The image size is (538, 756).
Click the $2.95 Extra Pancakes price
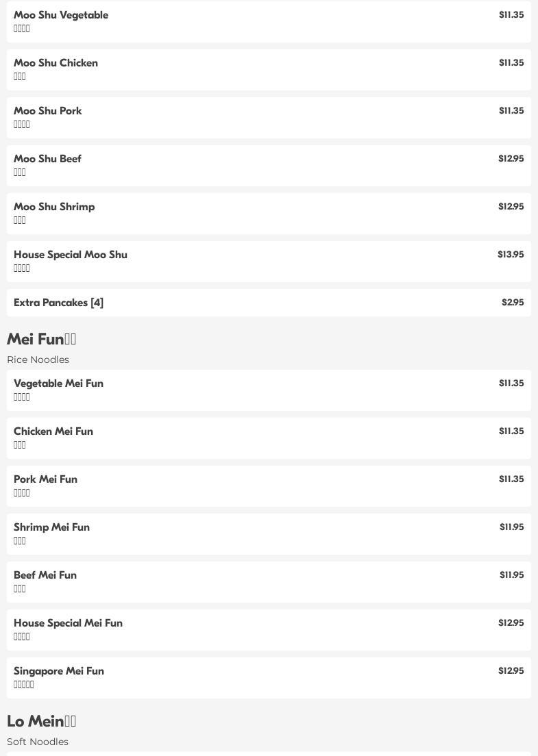[x=513, y=303]
